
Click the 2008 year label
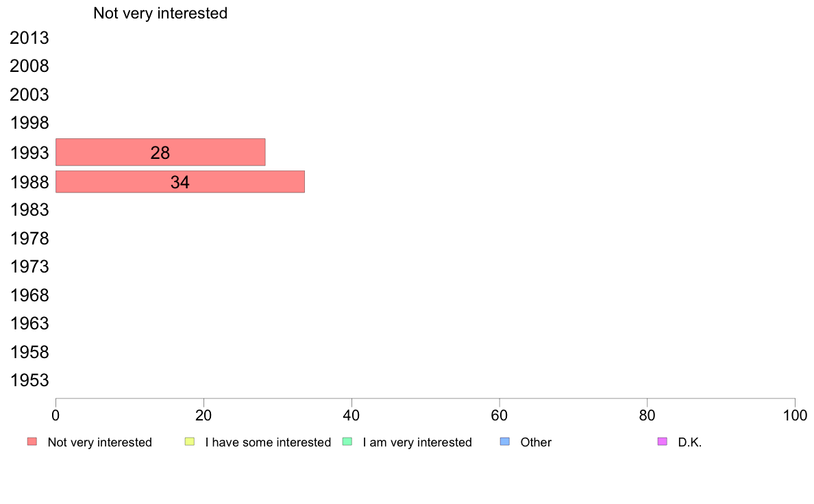click(x=29, y=66)
